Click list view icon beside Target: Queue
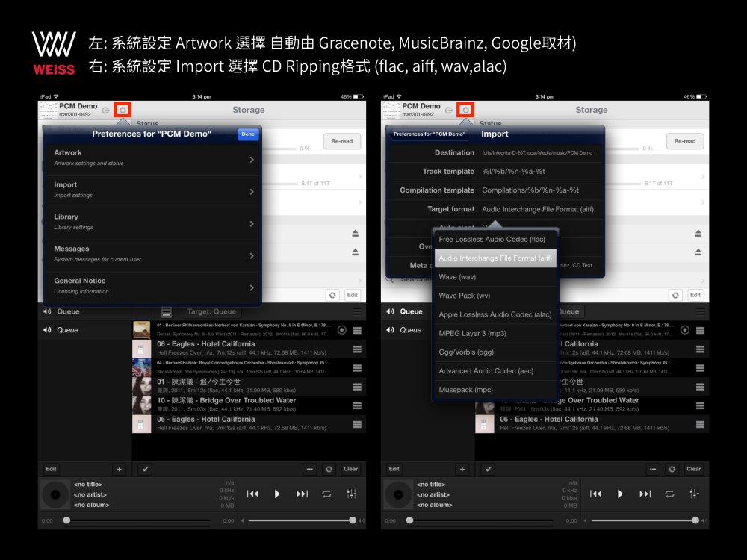 click(167, 312)
